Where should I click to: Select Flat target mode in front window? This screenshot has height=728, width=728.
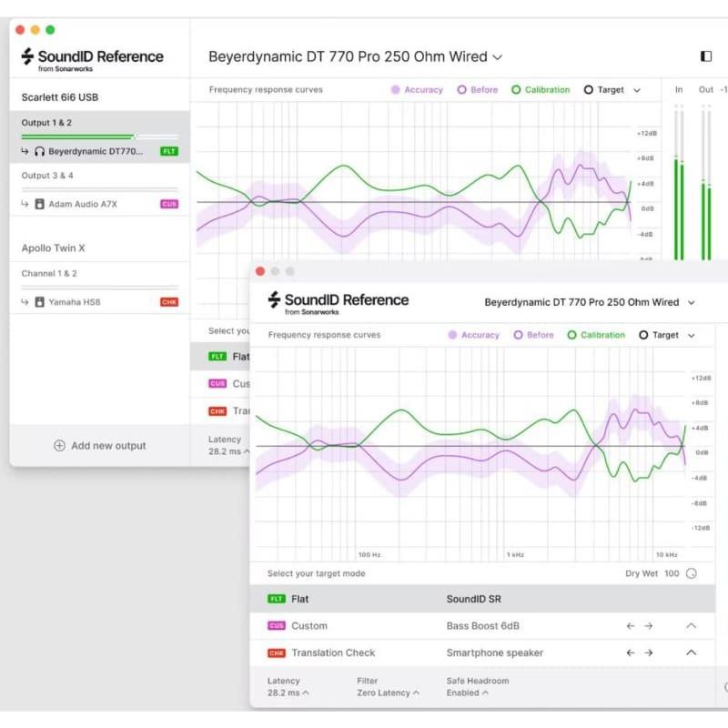[482, 599]
